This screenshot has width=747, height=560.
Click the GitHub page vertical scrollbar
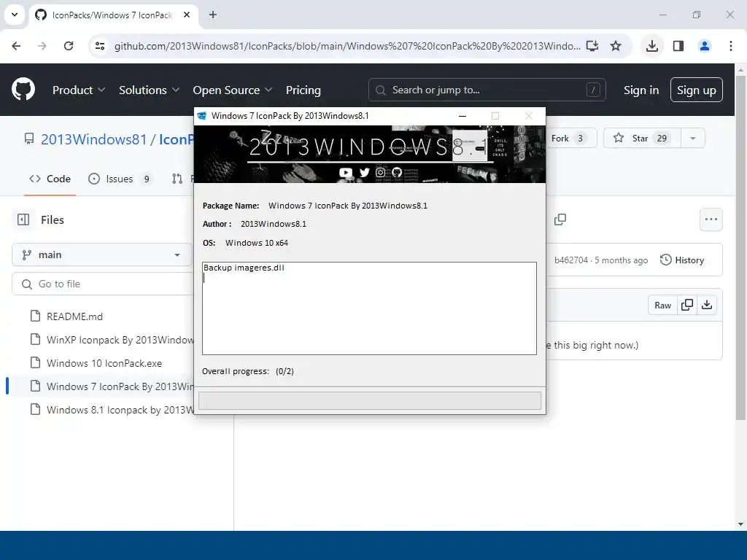[x=740, y=248]
